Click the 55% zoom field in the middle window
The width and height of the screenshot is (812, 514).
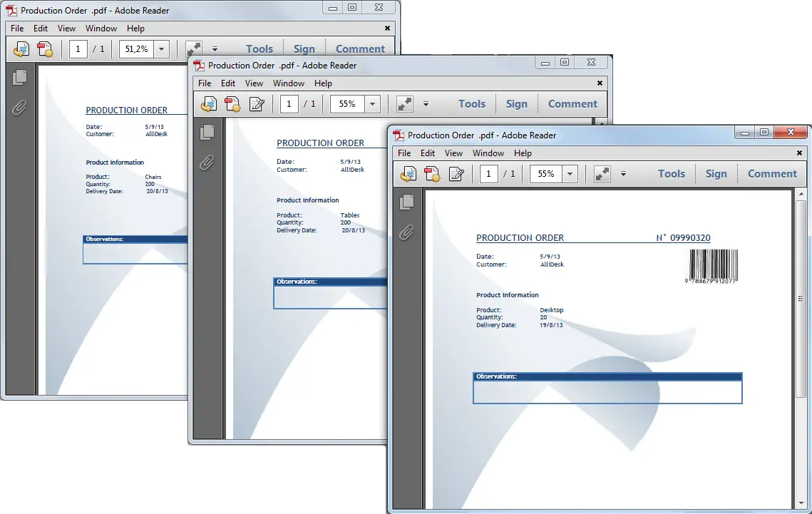point(347,104)
